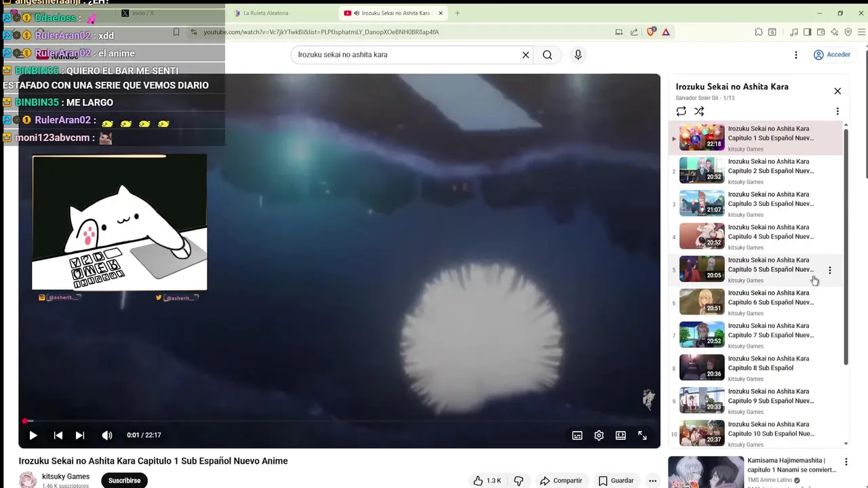Open a new browser tab

tap(457, 13)
